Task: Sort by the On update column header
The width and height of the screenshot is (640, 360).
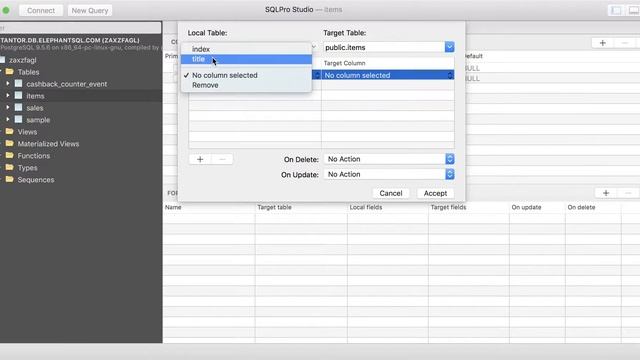Action: pyautogui.click(x=526, y=207)
